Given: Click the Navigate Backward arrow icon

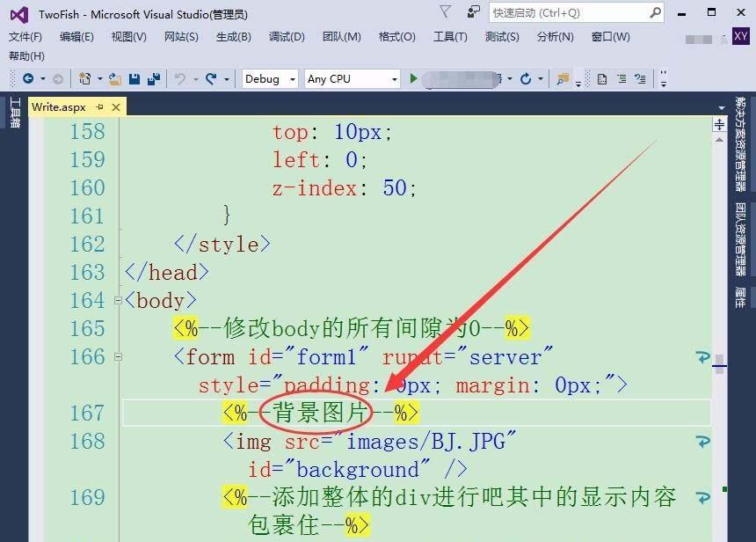Looking at the screenshot, I should coord(28,79).
